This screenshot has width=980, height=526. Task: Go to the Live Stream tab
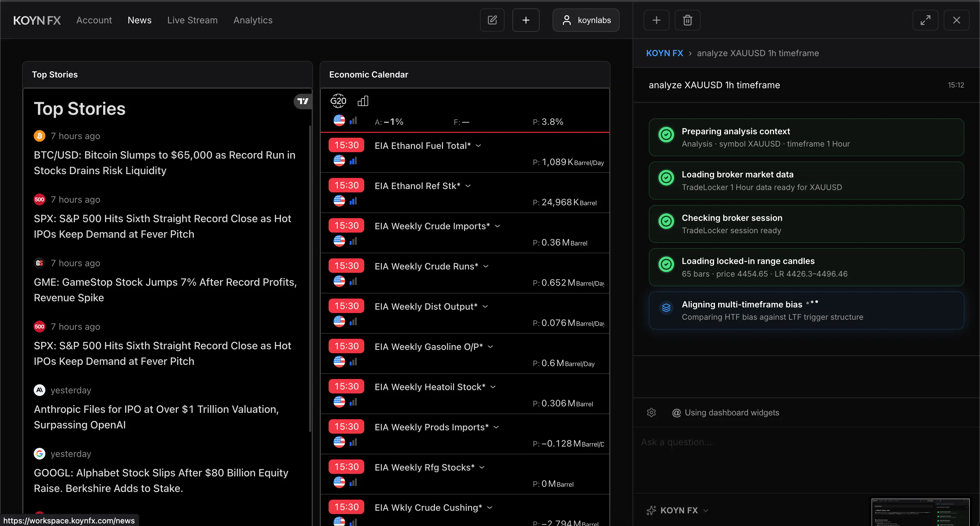point(192,20)
